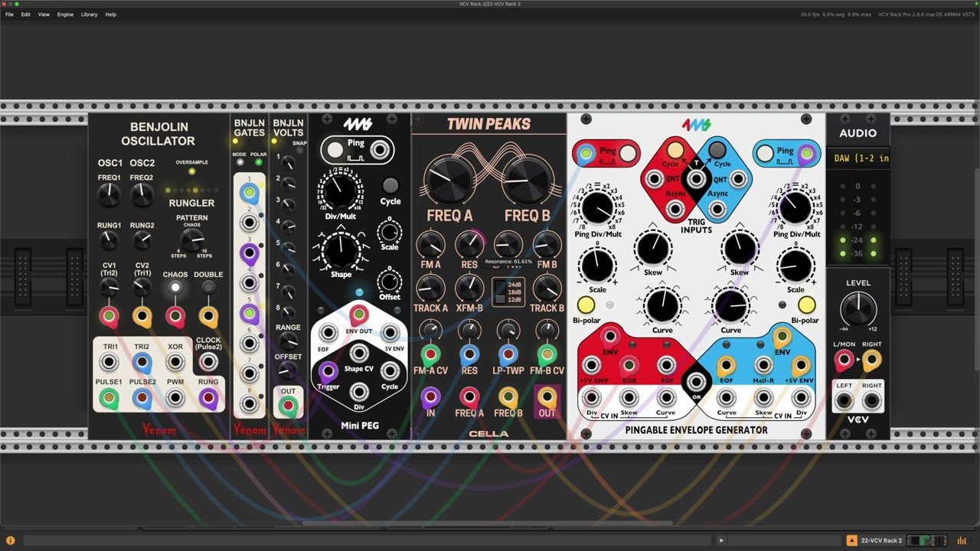
Task: Click the IN jack on Twin Peaks
Action: click(x=430, y=397)
